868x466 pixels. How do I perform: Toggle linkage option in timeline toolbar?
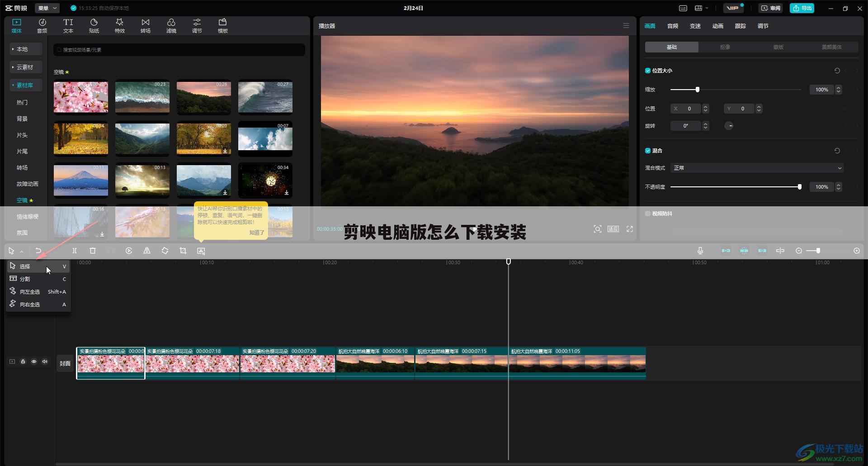pyautogui.click(x=762, y=251)
